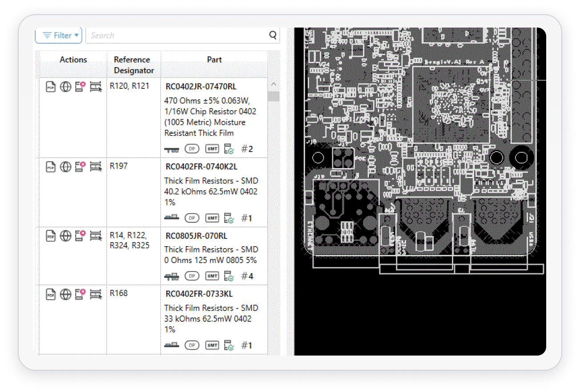Click the large square chip outline on PCB view

(x=451, y=105)
